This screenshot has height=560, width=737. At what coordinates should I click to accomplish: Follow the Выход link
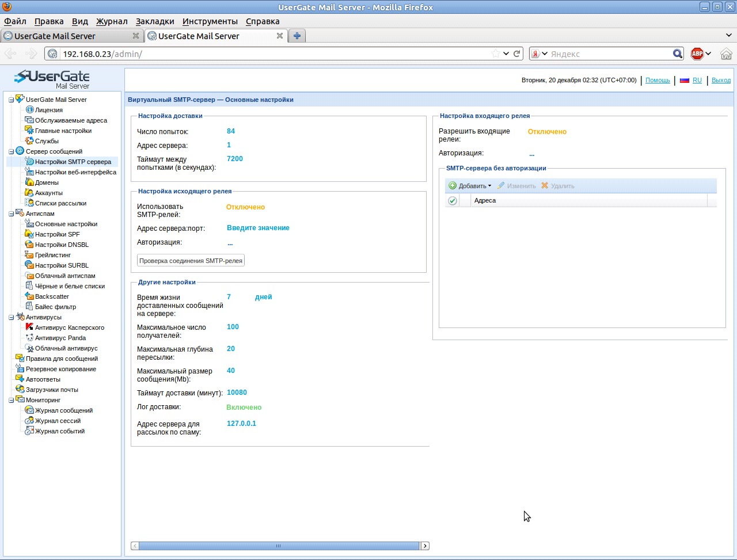[x=721, y=80]
